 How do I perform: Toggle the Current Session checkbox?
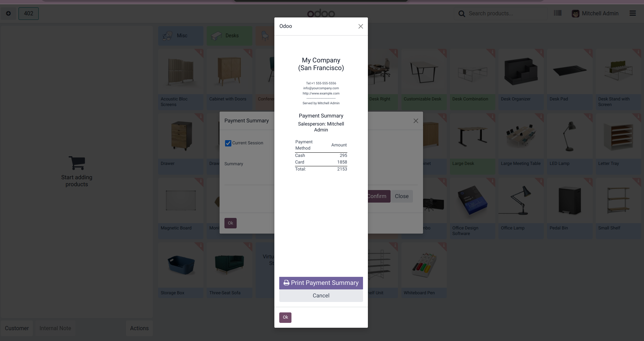pos(228,143)
